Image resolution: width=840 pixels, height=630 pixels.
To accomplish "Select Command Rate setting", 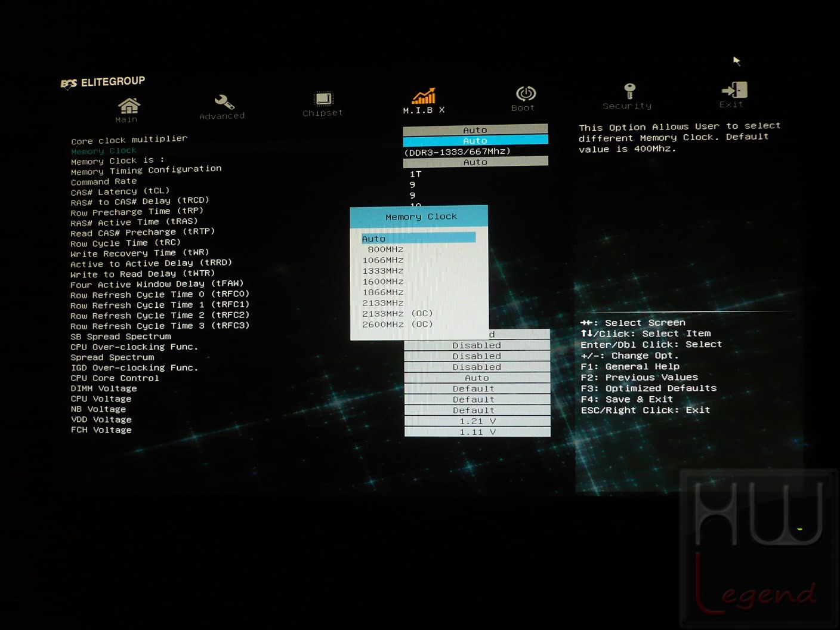I will pyautogui.click(x=104, y=181).
